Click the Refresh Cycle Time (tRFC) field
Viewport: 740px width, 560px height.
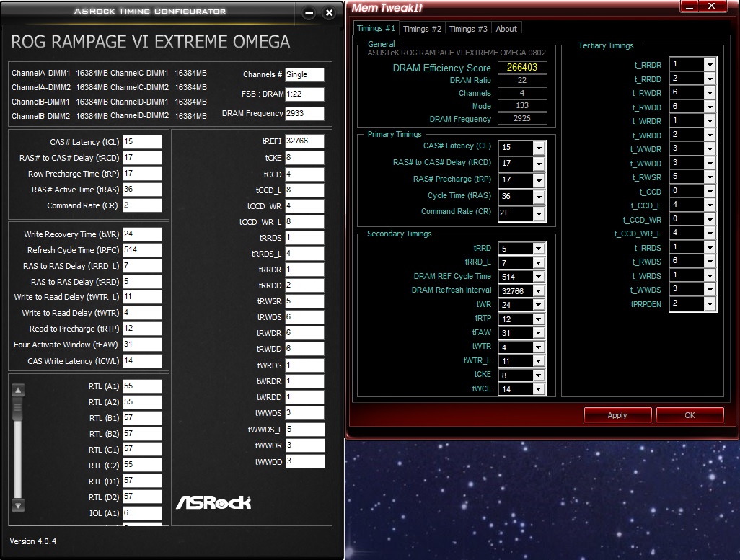[x=142, y=250]
